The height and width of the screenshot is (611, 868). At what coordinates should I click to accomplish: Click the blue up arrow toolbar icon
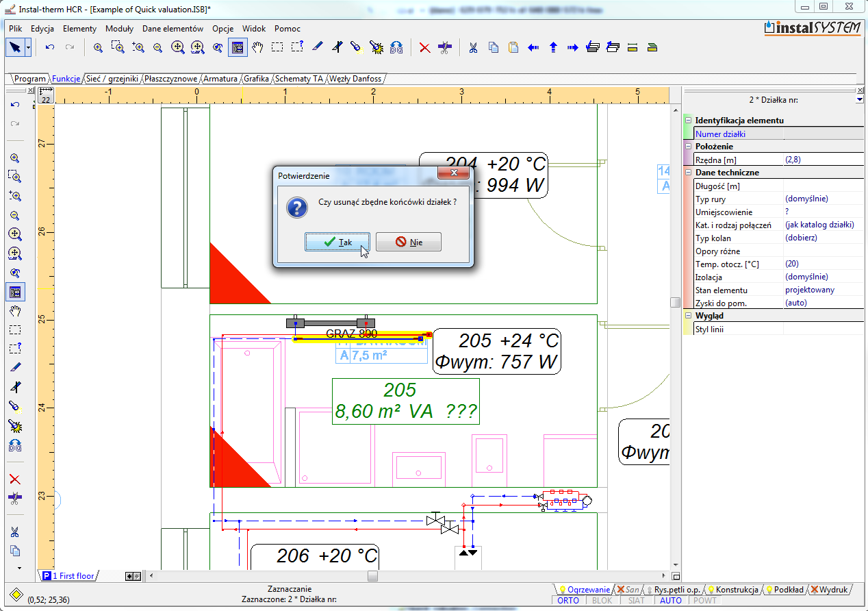coord(553,47)
